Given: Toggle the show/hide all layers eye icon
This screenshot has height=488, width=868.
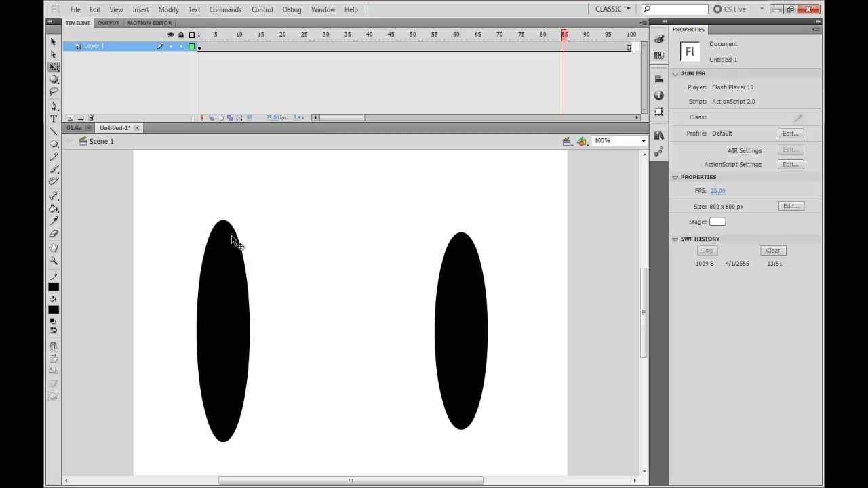Looking at the screenshot, I should point(170,35).
